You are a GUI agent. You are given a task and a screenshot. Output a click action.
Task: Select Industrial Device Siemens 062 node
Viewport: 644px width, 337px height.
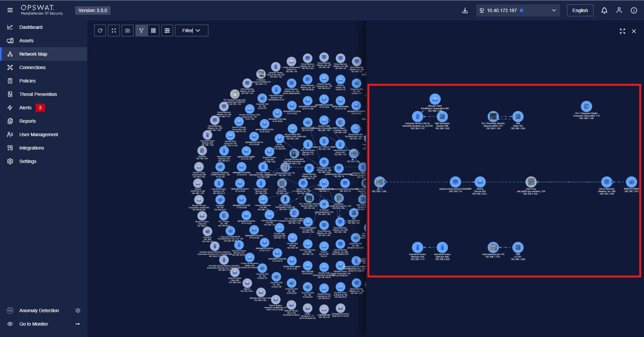tap(442, 247)
